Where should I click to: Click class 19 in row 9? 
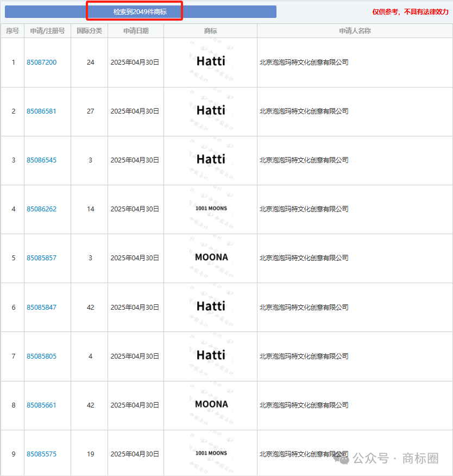(90, 454)
